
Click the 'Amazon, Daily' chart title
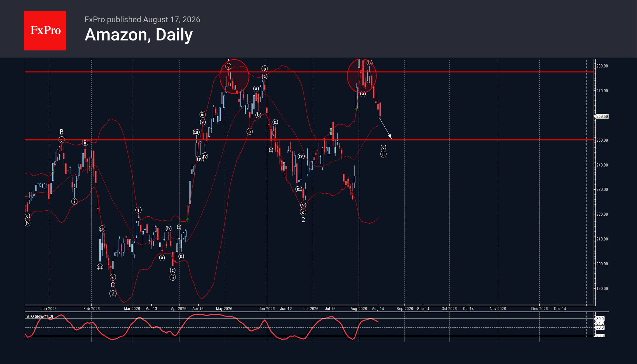pos(138,35)
